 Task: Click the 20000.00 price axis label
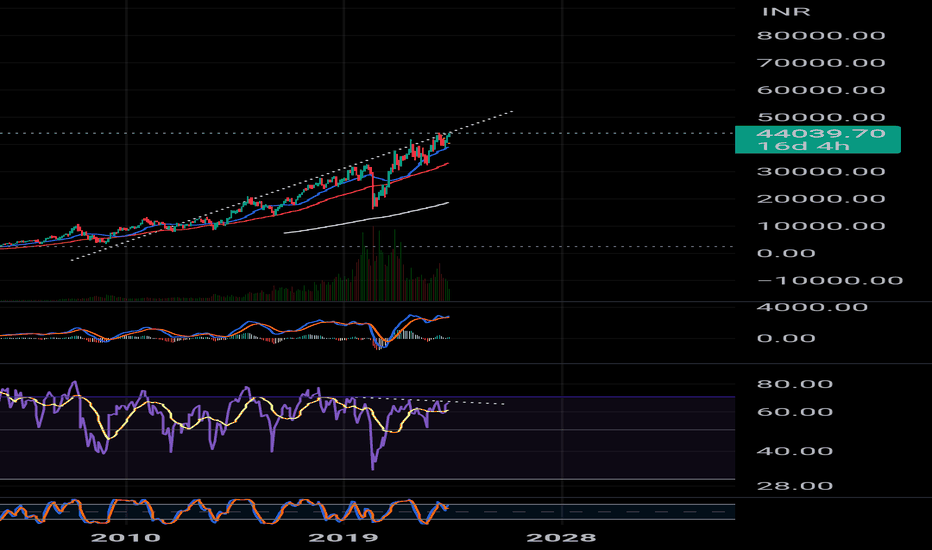[x=821, y=199]
